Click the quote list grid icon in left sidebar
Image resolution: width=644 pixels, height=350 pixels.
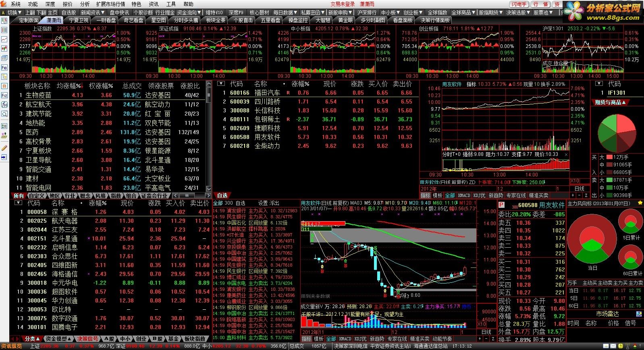4,31
